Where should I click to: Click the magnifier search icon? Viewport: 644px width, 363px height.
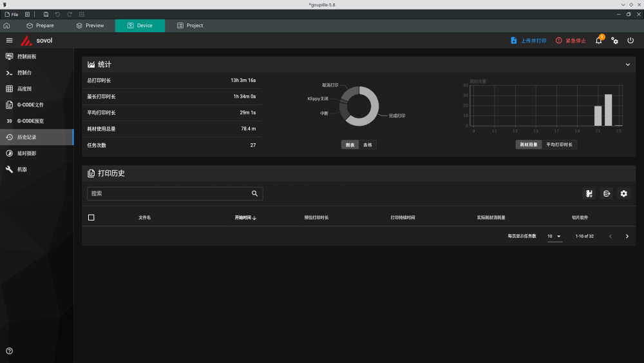(254, 193)
